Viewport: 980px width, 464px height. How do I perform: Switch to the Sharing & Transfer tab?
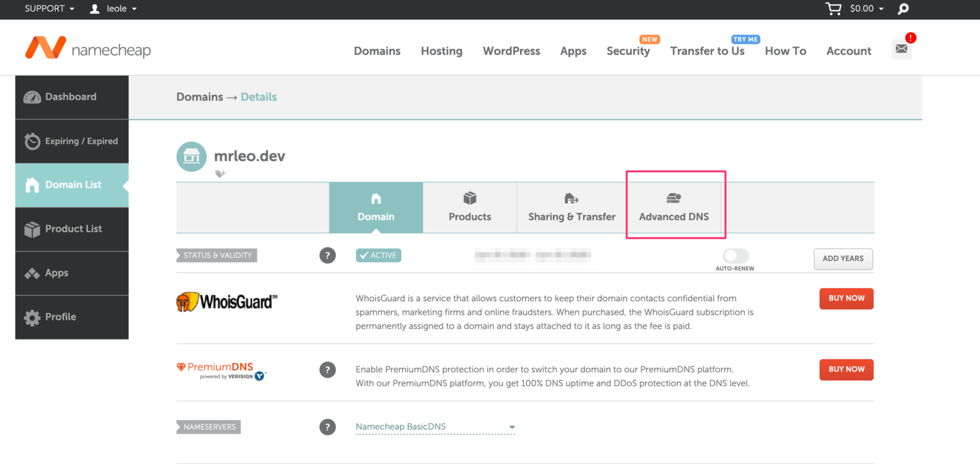pyautogui.click(x=572, y=208)
